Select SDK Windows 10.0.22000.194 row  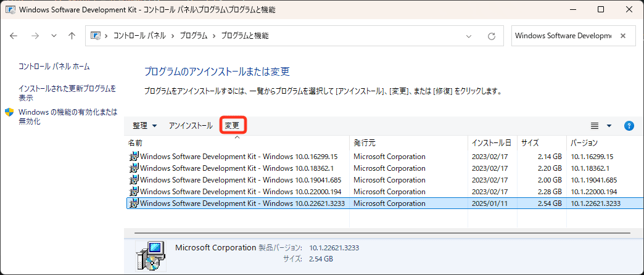coord(385,192)
